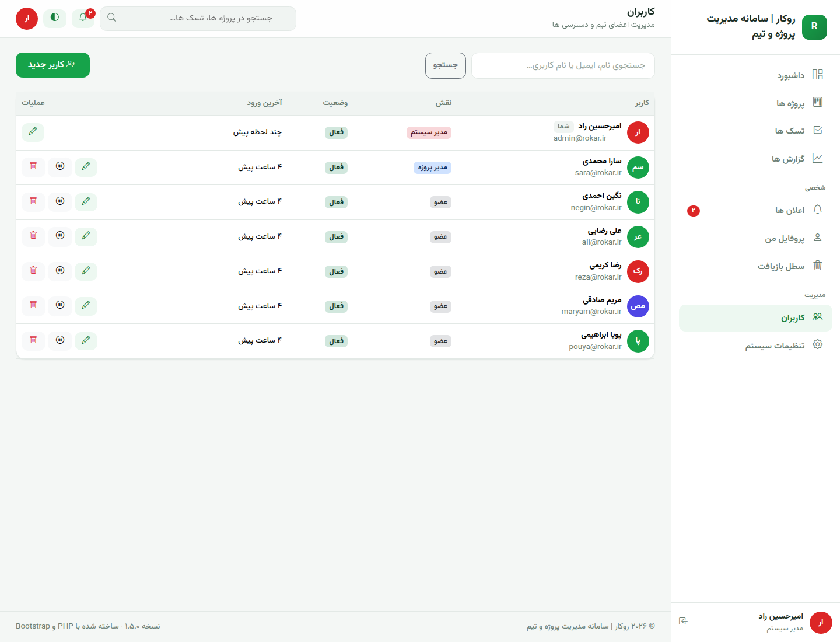
Task: Open سطل بازیافت in the sidebar
Action: pos(755,266)
